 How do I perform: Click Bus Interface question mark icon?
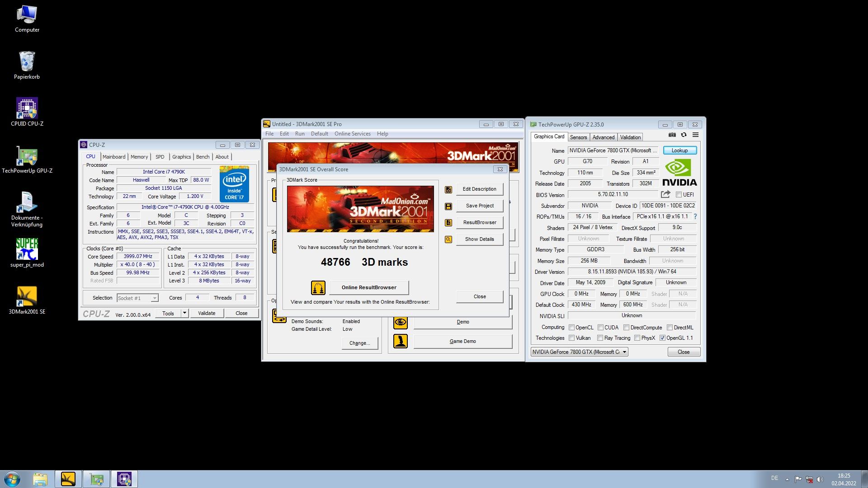(x=695, y=216)
